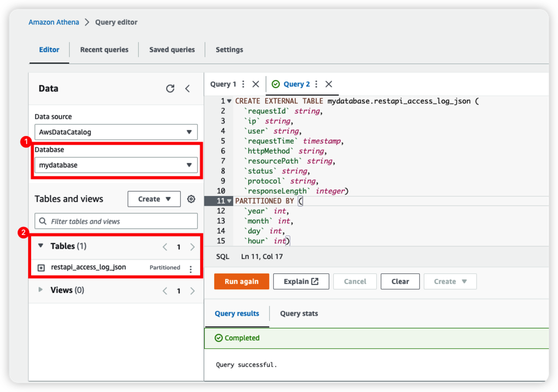Click the Run again button
This screenshot has width=558, height=392.
tap(241, 281)
